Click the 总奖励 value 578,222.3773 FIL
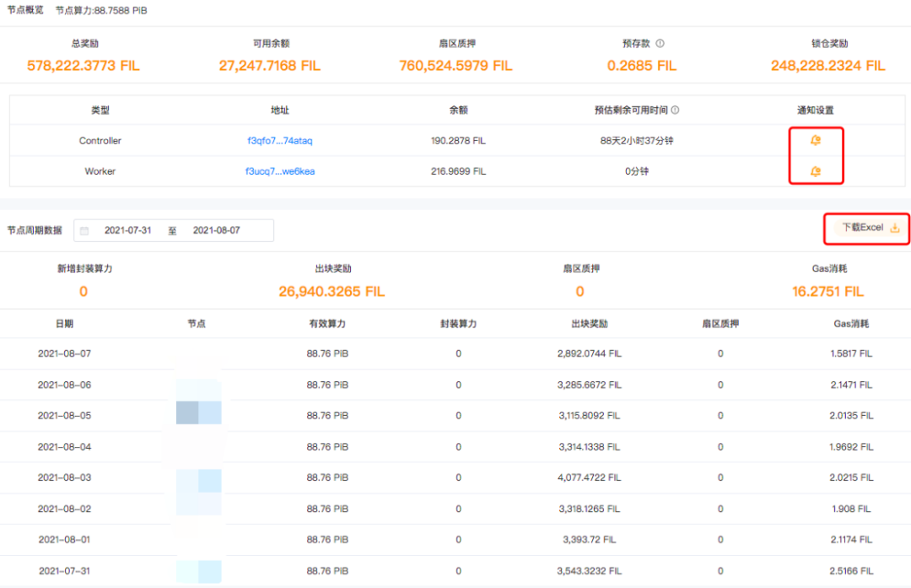The image size is (911, 588). [x=84, y=66]
